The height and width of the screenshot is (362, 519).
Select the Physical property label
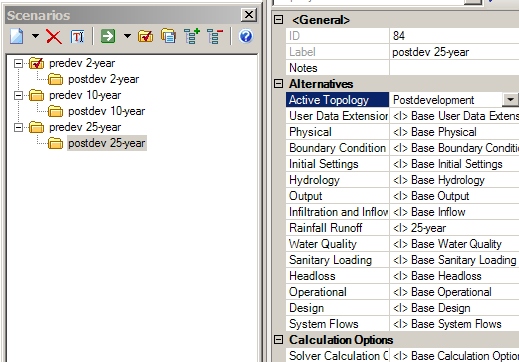(x=310, y=132)
